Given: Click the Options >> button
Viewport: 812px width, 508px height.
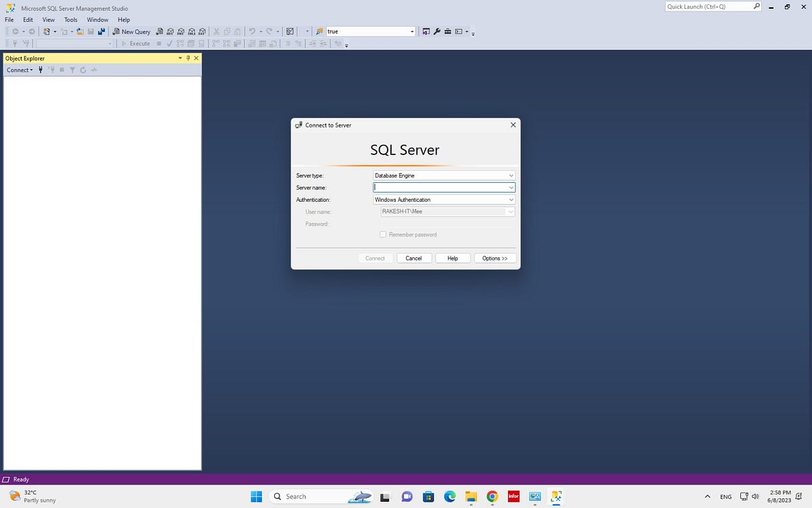Looking at the screenshot, I should (495, 258).
